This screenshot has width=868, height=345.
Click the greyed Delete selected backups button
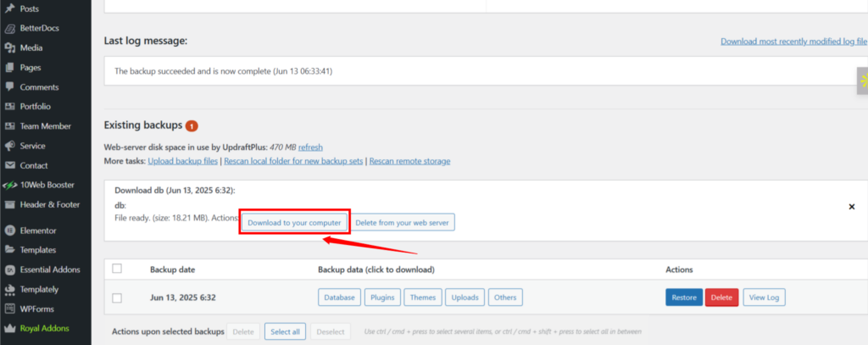coord(243,331)
